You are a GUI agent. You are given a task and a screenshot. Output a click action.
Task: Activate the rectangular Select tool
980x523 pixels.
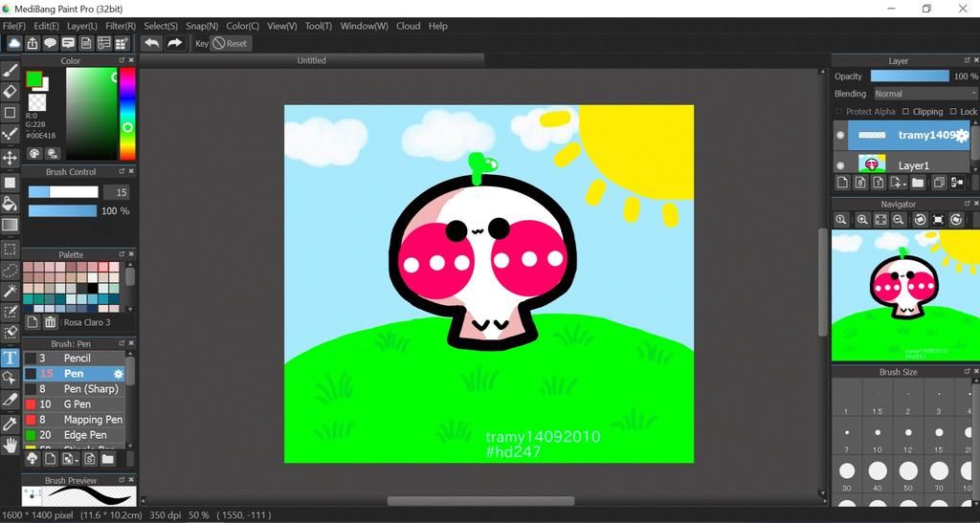(10, 250)
